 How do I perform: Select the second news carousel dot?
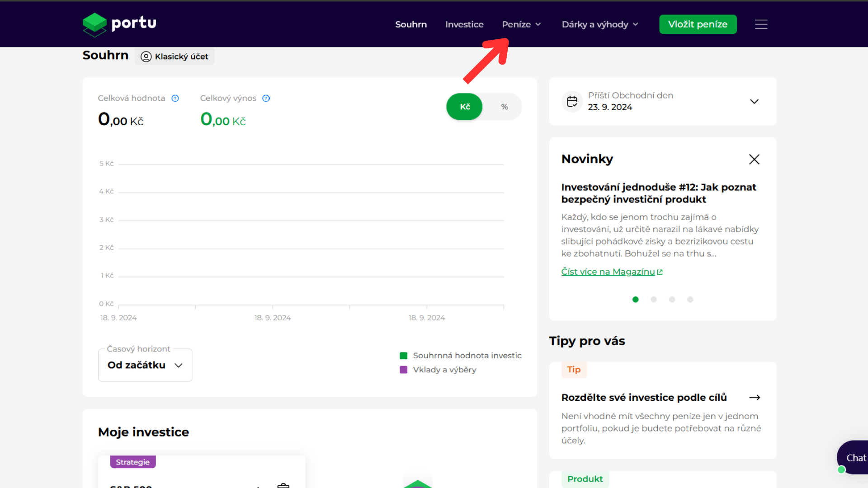(x=654, y=300)
